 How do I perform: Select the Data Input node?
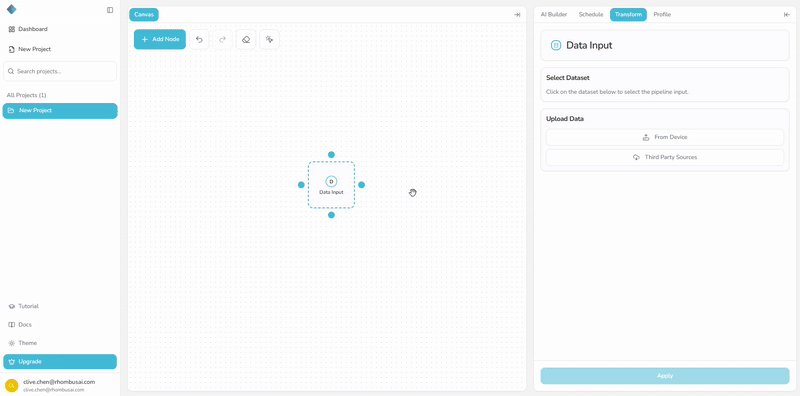tap(331, 185)
